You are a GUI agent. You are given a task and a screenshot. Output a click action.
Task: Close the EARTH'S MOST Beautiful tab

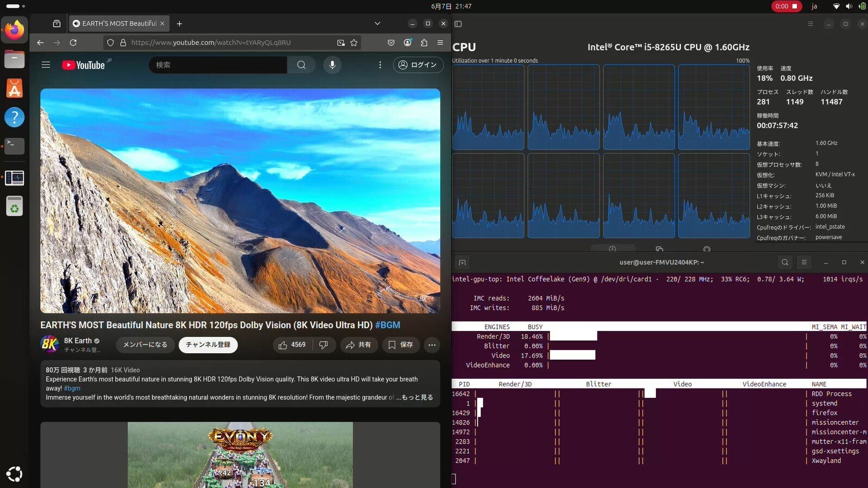162,23
